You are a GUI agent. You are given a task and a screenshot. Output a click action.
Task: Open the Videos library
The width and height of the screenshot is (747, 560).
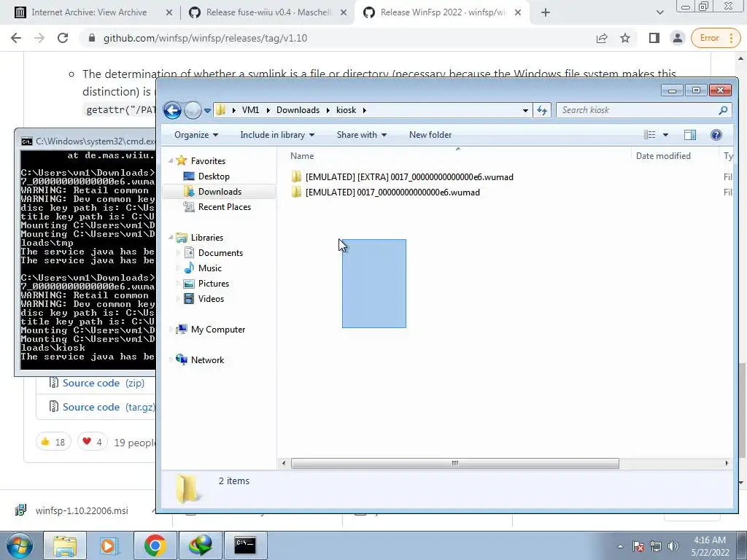pos(211,298)
